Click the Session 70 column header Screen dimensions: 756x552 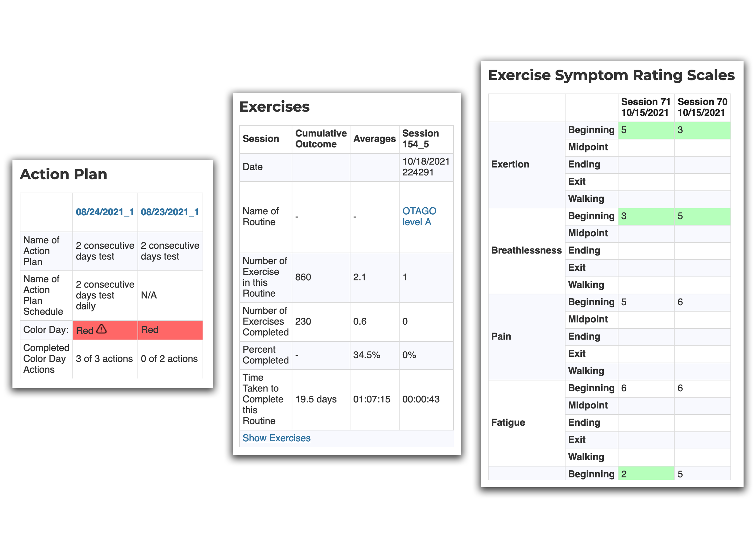coord(702,107)
